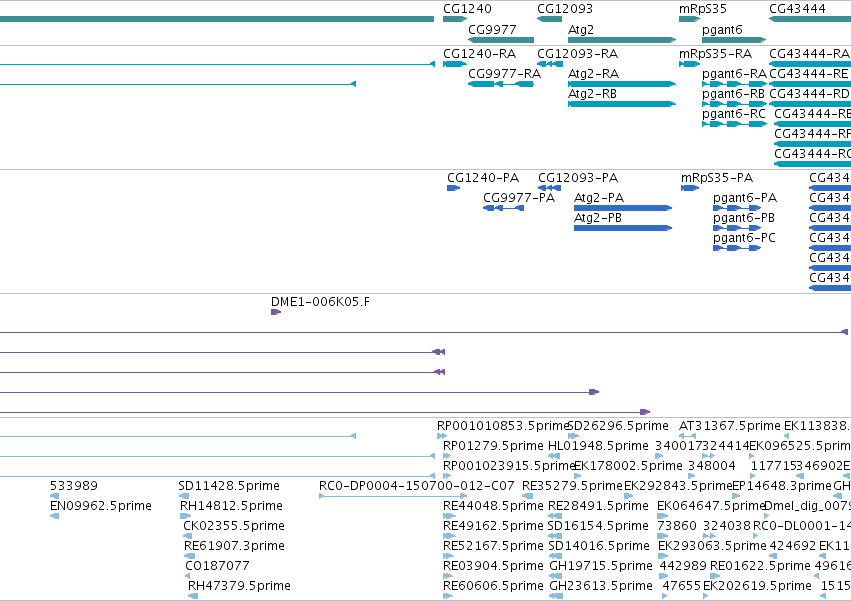The height and width of the screenshot is (601, 851).
Task: Click the mRpS35 gene feature
Action: pos(689,19)
